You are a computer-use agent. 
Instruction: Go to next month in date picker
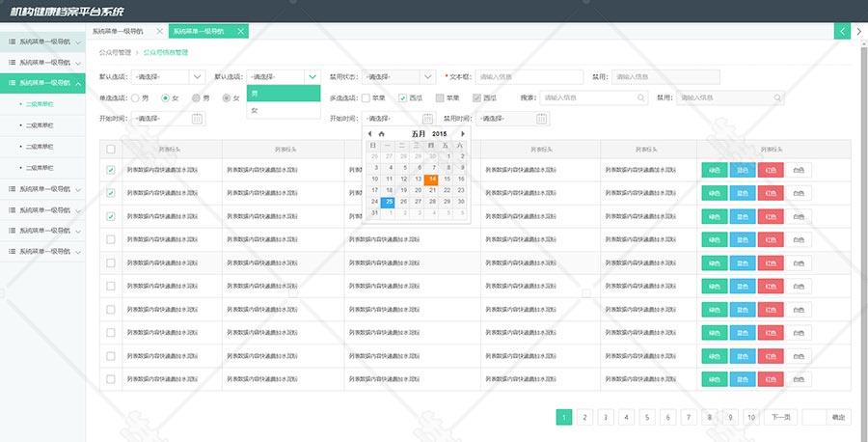(463, 134)
